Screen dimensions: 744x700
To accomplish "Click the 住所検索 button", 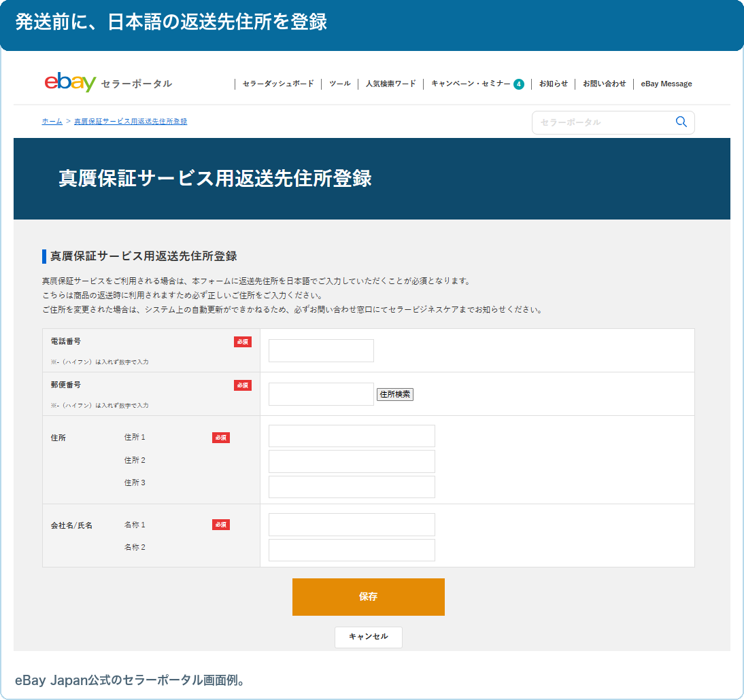I will click(394, 394).
